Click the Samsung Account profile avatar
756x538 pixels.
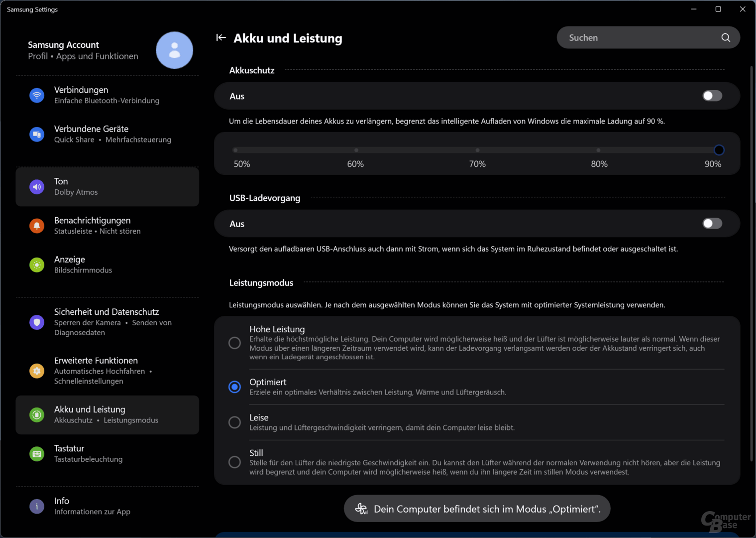click(174, 50)
